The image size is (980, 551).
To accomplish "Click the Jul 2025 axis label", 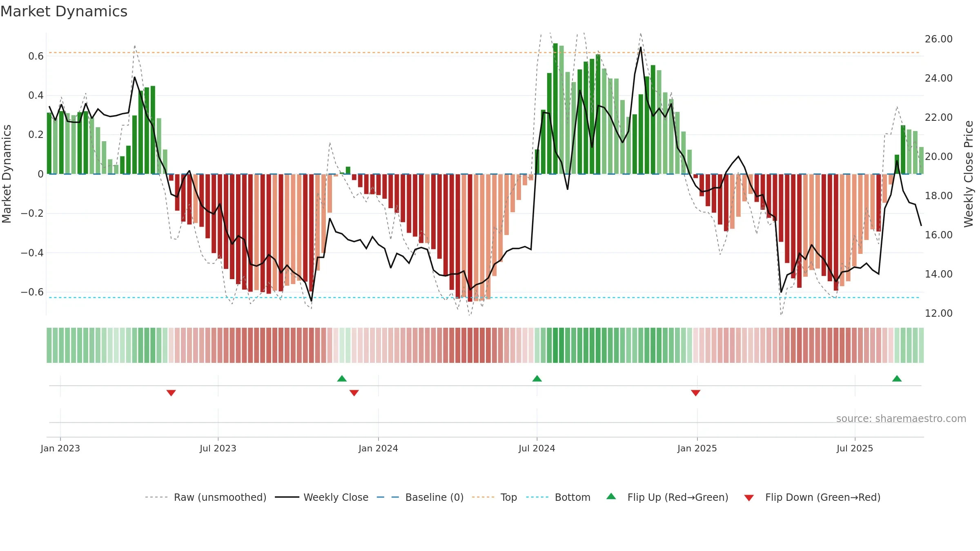I will (x=855, y=448).
